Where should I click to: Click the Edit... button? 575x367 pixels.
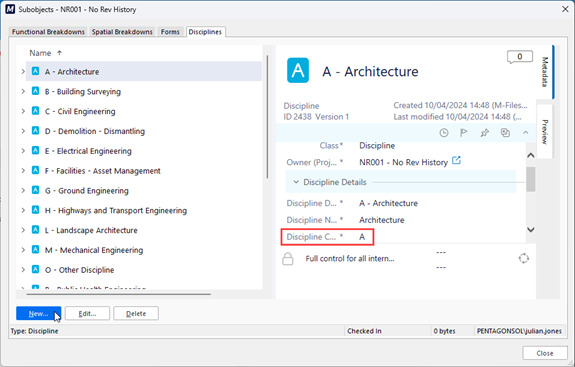(87, 313)
